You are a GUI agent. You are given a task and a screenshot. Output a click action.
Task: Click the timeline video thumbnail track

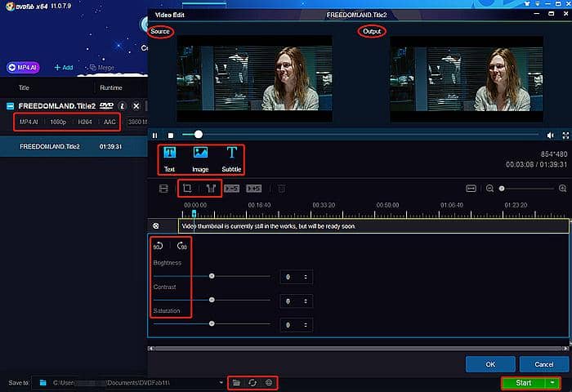[373, 226]
